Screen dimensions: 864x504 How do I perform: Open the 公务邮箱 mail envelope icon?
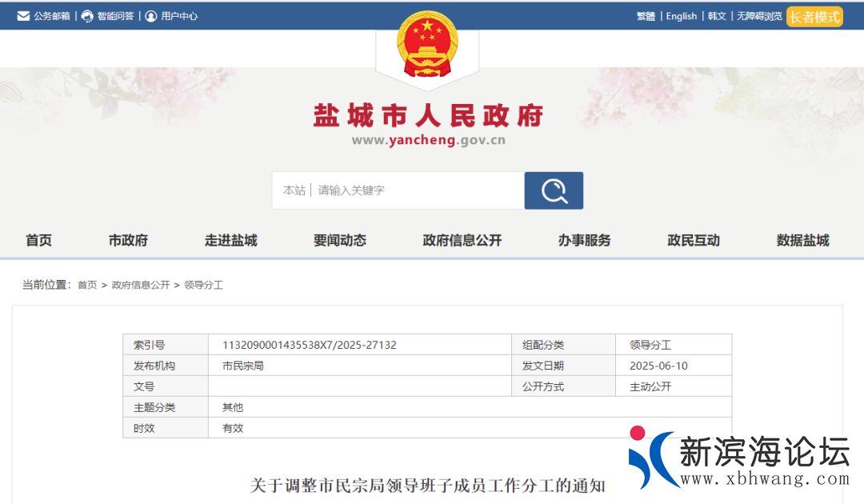pyautogui.click(x=23, y=16)
